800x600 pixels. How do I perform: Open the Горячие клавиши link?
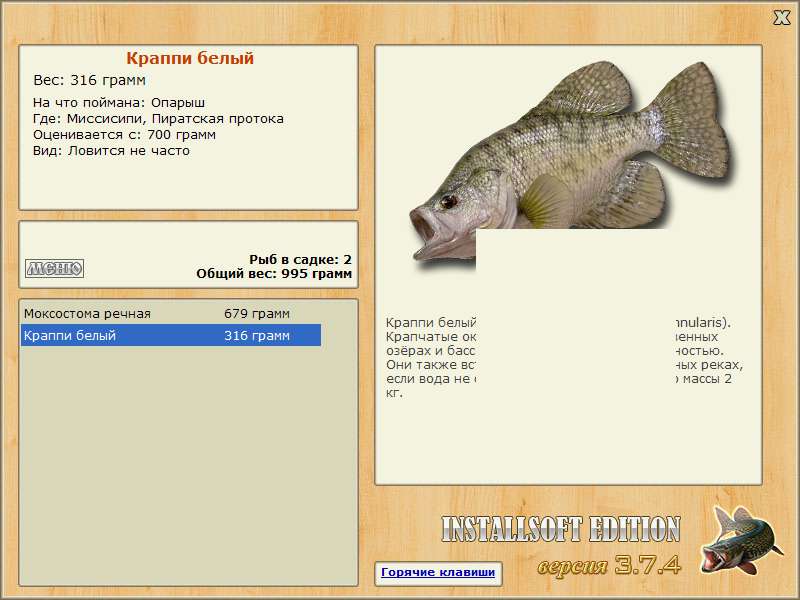438,572
